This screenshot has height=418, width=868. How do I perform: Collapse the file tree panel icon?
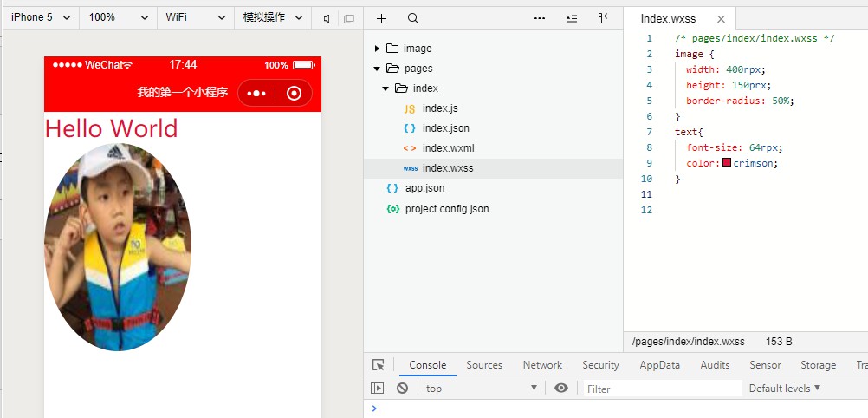tap(604, 18)
